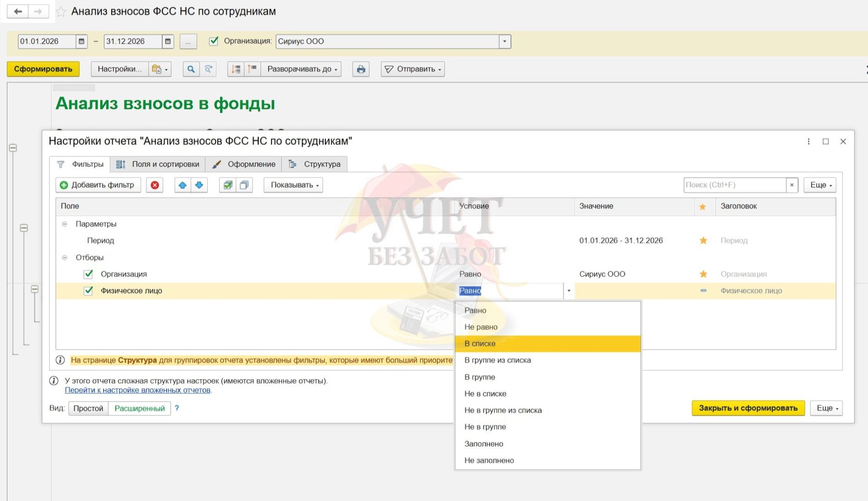The image size is (868, 501).
Task: Switch to the Поля и сортировки tab
Action: 158,164
